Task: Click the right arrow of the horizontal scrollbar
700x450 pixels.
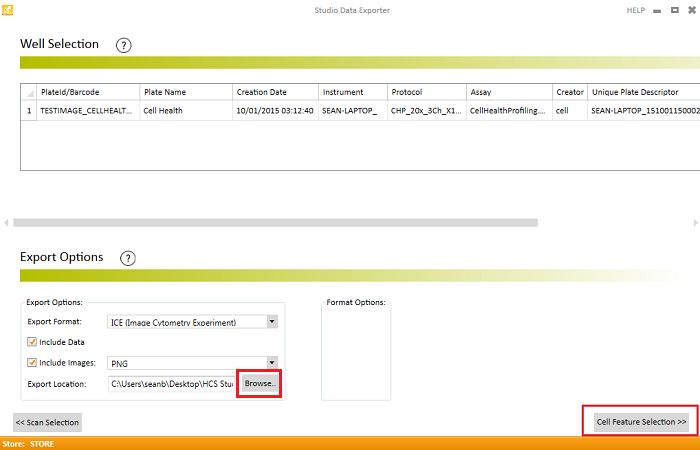Action: [694, 222]
